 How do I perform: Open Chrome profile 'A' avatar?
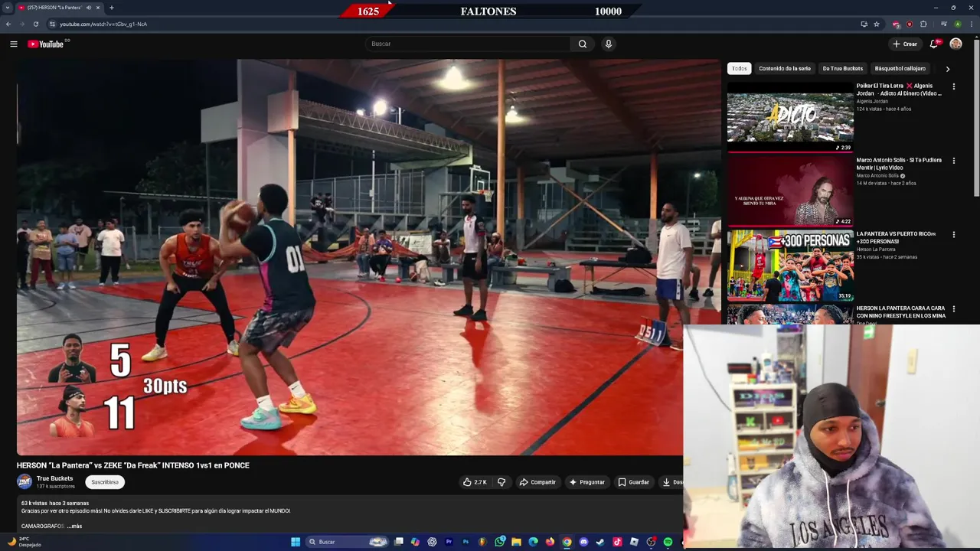[x=957, y=24]
